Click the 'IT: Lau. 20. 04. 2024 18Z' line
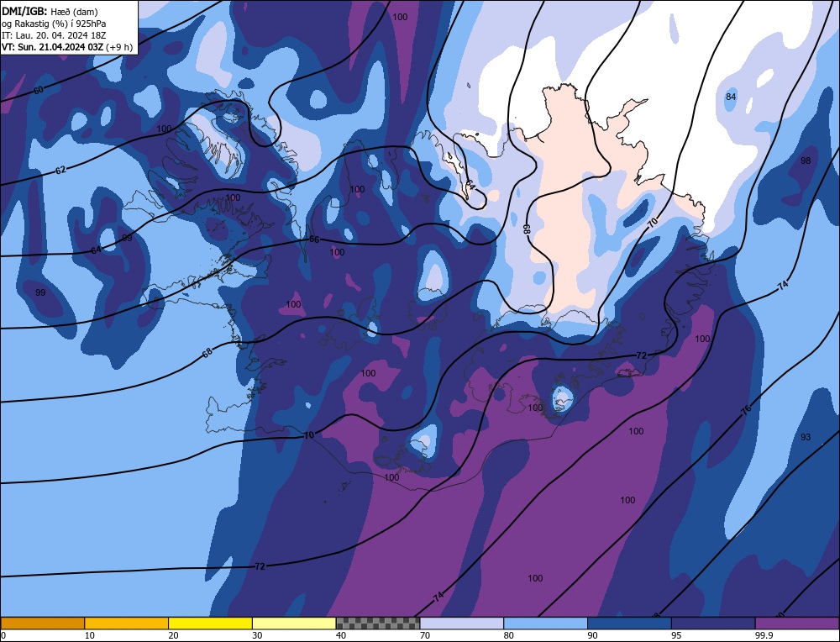 pos(54,35)
